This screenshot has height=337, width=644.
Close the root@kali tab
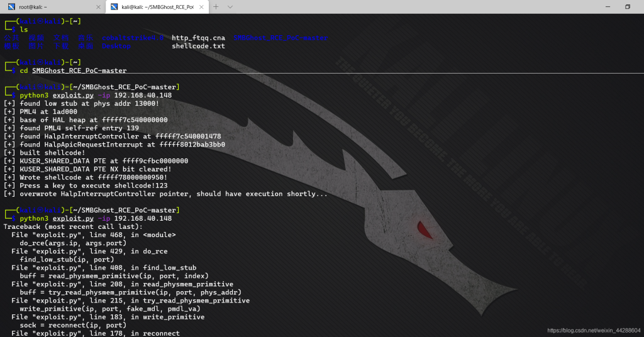[98, 7]
